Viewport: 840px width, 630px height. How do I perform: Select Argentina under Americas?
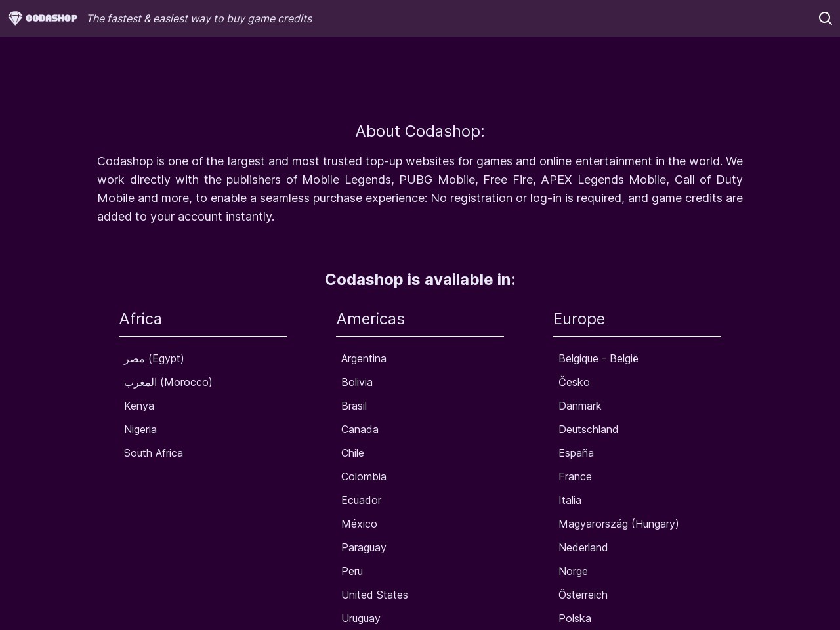coord(364,358)
